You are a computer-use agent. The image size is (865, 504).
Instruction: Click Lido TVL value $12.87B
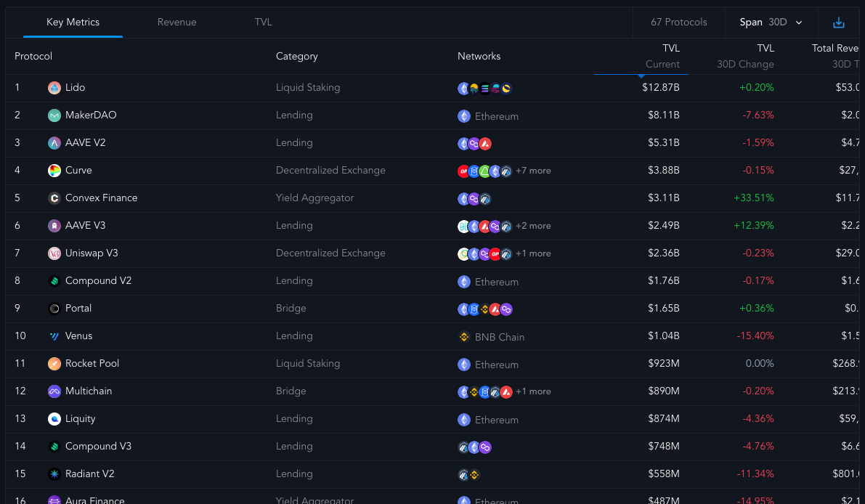tap(661, 88)
